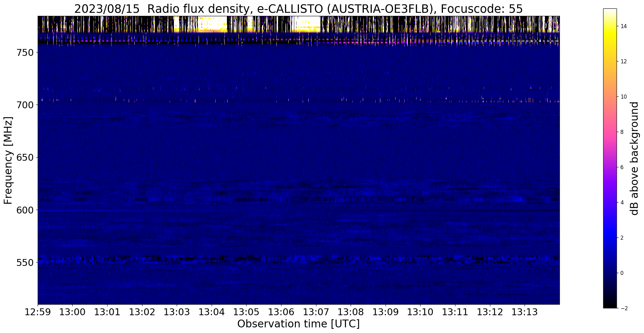Click the 'Frequency [MHz]' axis label
Viewport: 644px width, 333px height.
pyautogui.click(x=8, y=160)
